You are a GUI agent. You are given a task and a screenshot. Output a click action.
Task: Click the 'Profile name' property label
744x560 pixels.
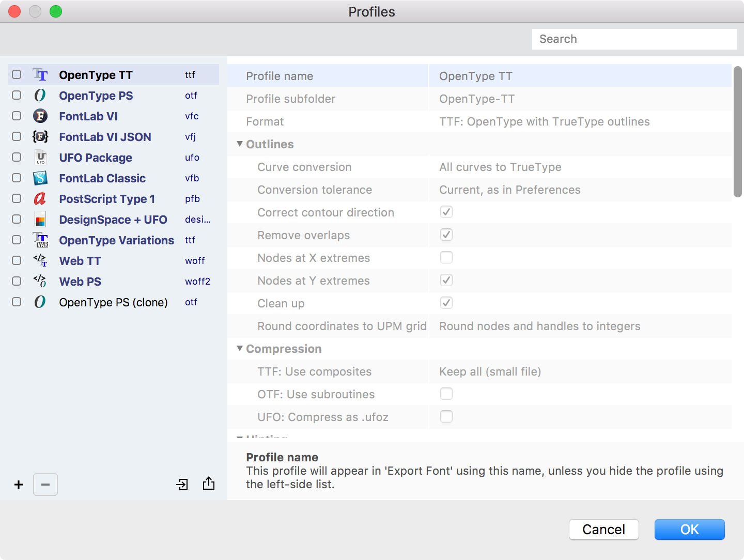(280, 76)
